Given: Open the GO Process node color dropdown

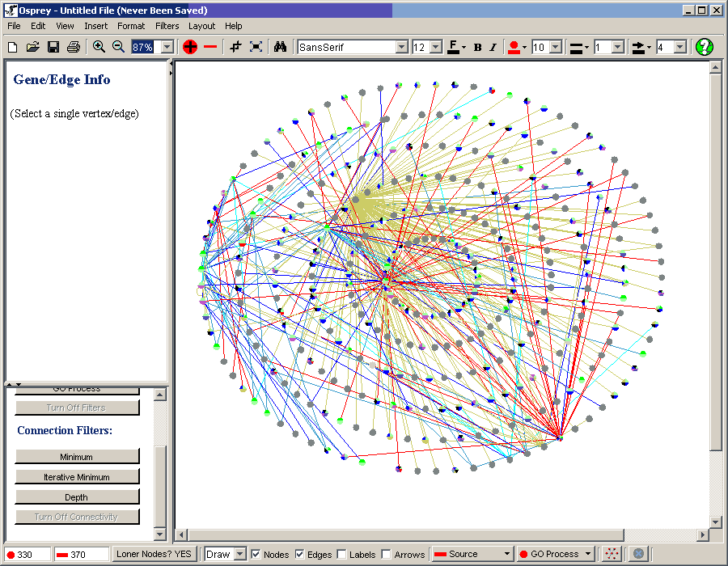Looking at the screenshot, I should [x=588, y=554].
